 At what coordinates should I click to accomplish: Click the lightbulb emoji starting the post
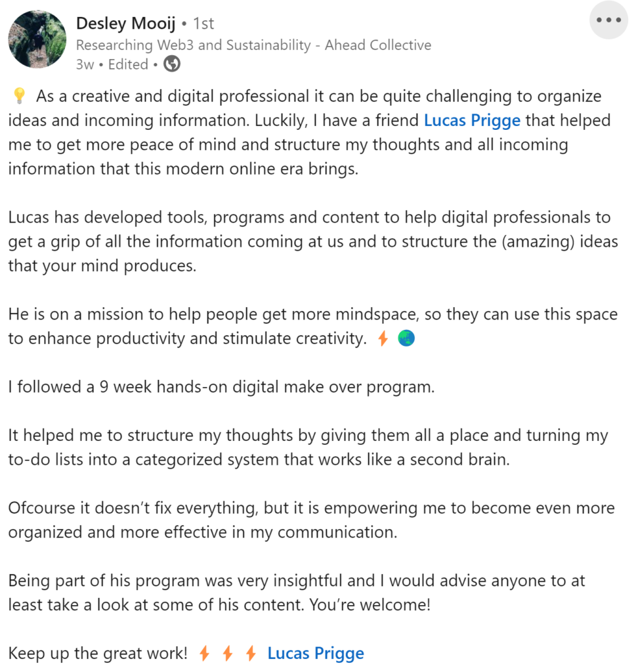(19, 96)
